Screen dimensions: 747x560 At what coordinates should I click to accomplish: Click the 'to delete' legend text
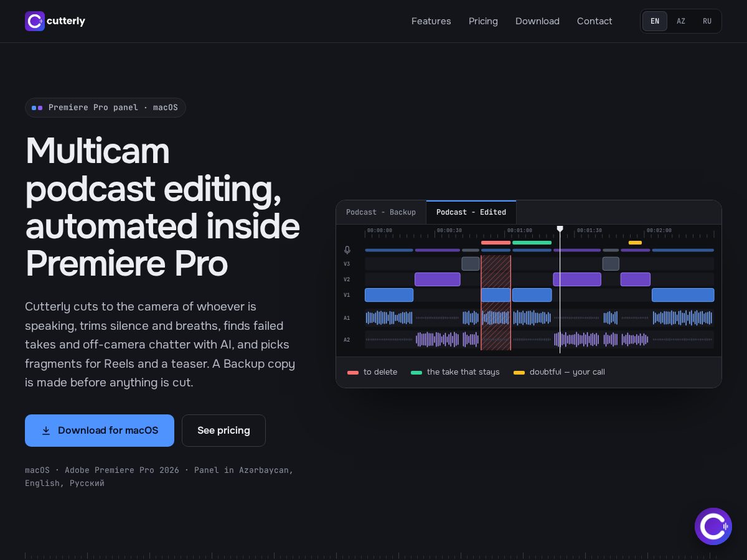tap(380, 372)
